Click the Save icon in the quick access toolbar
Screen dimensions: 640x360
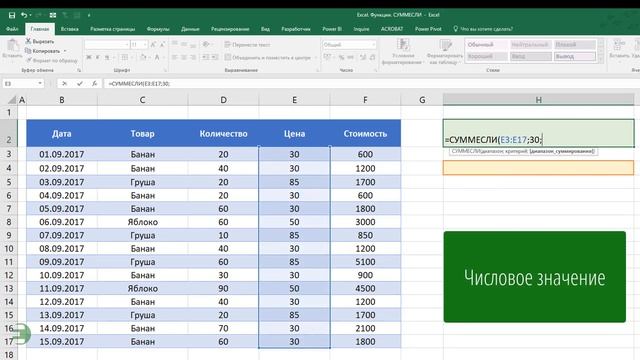pos(12,15)
